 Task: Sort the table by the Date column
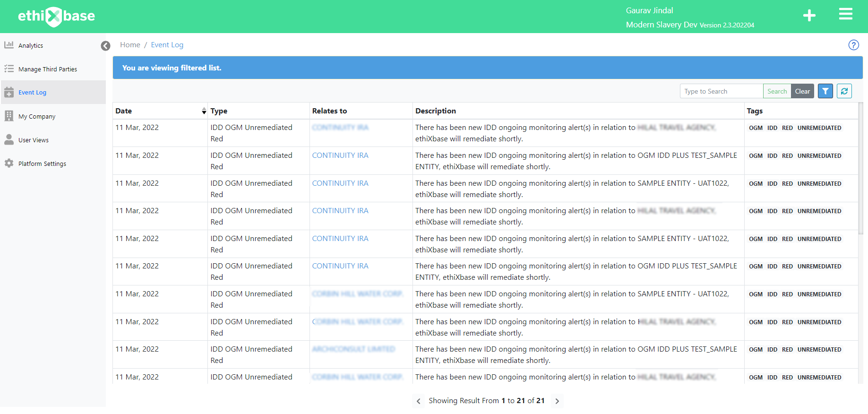pyautogui.click(x=160, y=111)
